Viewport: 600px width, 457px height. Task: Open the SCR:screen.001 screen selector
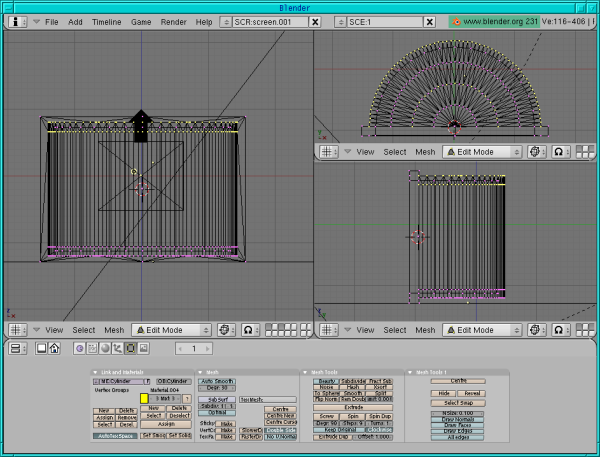coord(225,20)
